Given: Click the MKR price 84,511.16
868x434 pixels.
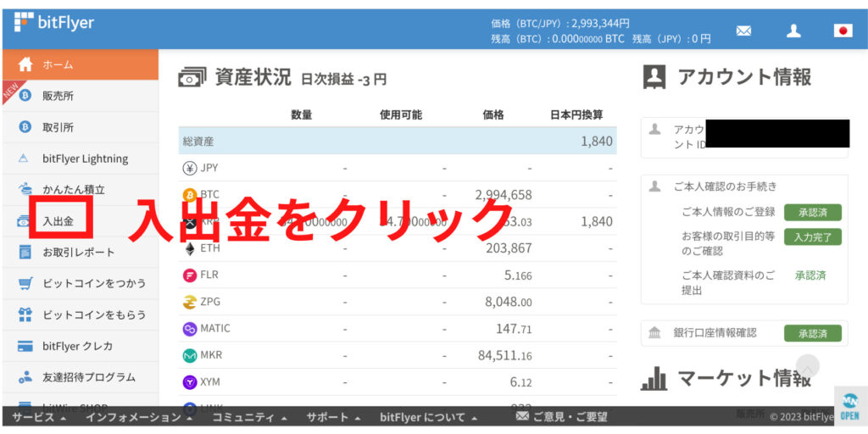Looking at the screenshot, I should (x=505, y=355).
